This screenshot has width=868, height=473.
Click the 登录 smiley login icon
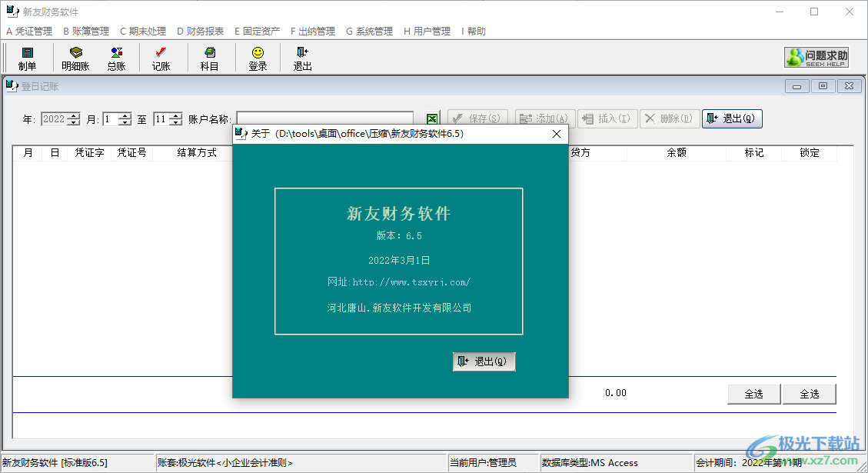point(258,58)
